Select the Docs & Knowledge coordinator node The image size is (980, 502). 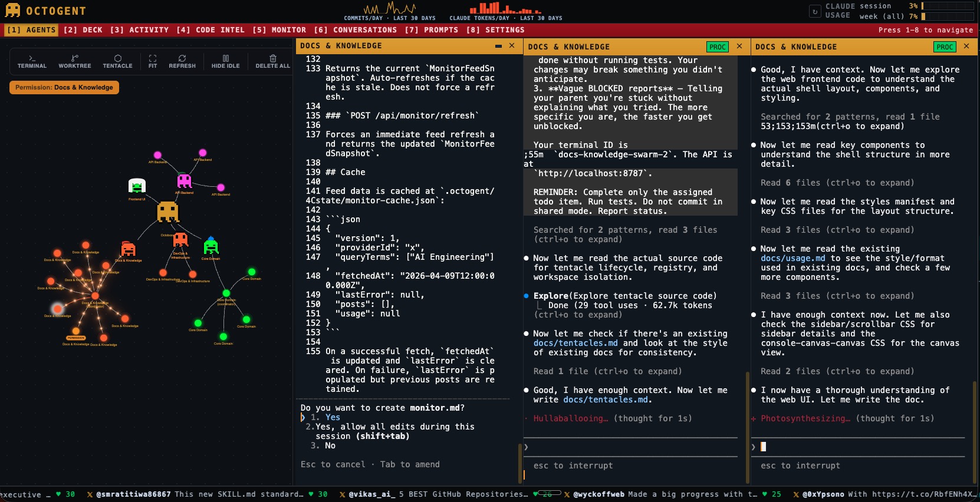point(95,296)
